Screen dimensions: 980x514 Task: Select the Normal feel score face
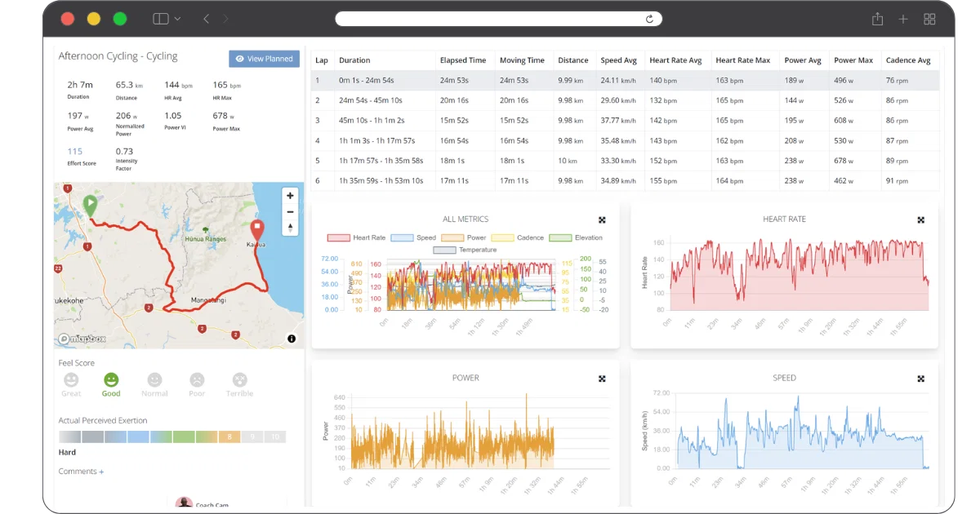pos(154,384)
